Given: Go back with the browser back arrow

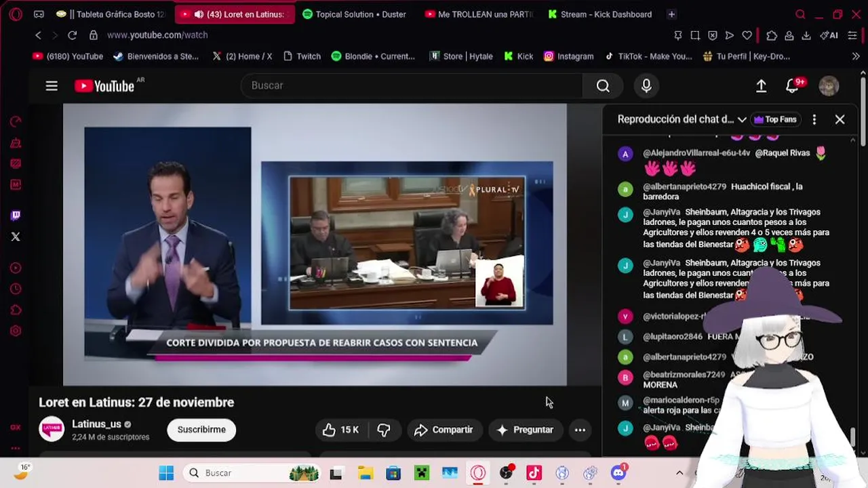Looking at the screenshot, I should pos(39,35).
